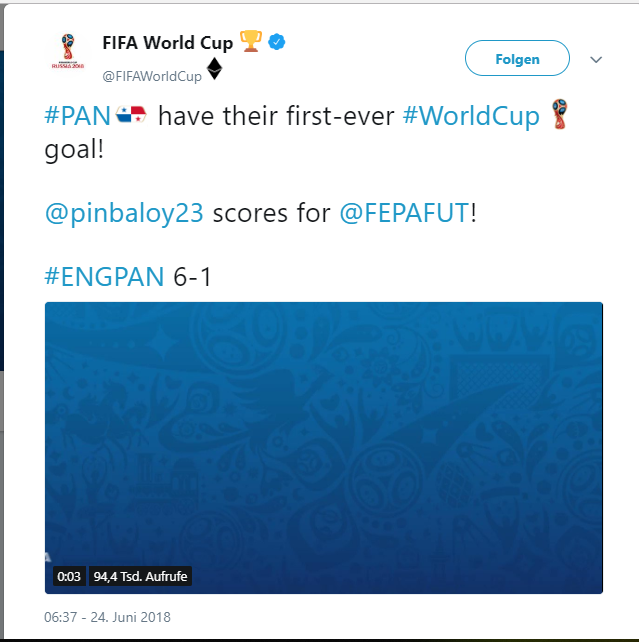Follow the account with Folgen button
The width and height of the screenshot is (639, 642).
517,58
